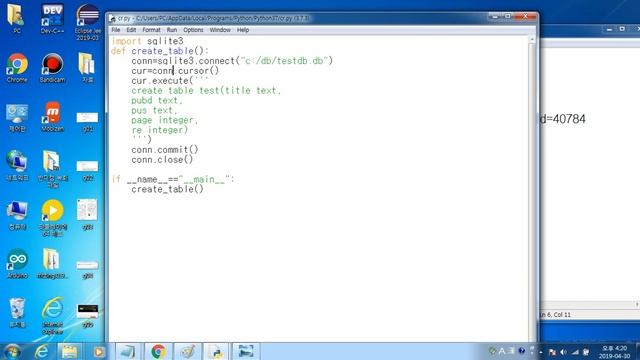Click the sqlite3.connect line with testdb.db path
This screenshot has height=360, width=640.
coord(232,60)
